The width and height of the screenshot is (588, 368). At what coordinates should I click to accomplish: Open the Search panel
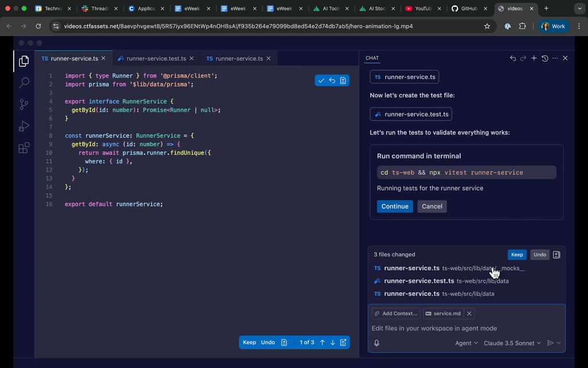(24, 82)
